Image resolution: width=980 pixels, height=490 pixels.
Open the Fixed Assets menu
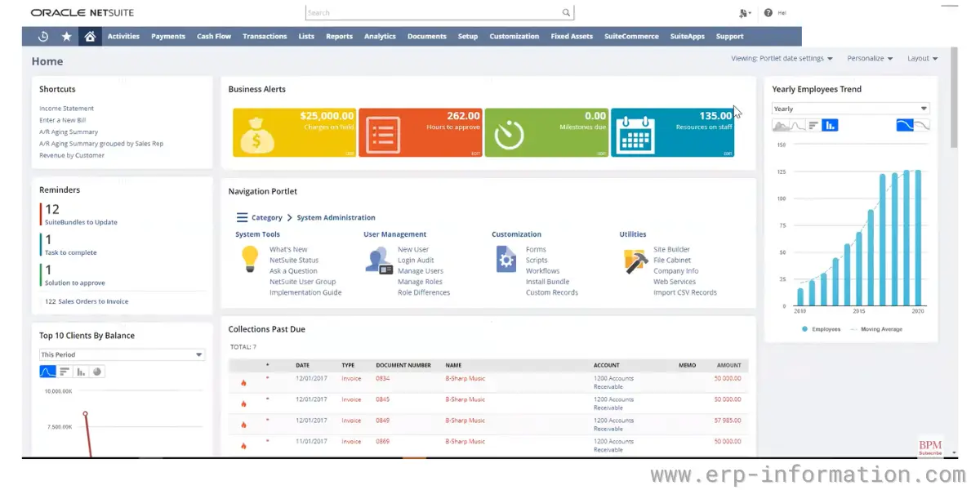tap(572, 37)
